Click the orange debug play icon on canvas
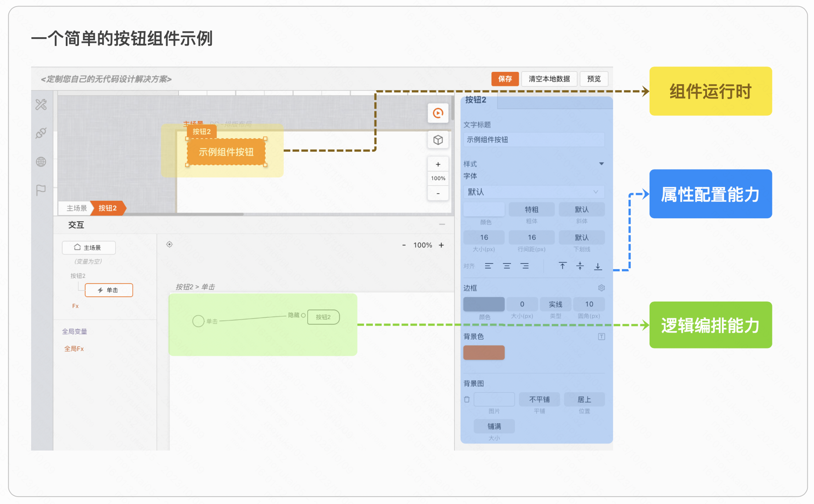This screenshot has height=504, width=814. click(438, 113)
